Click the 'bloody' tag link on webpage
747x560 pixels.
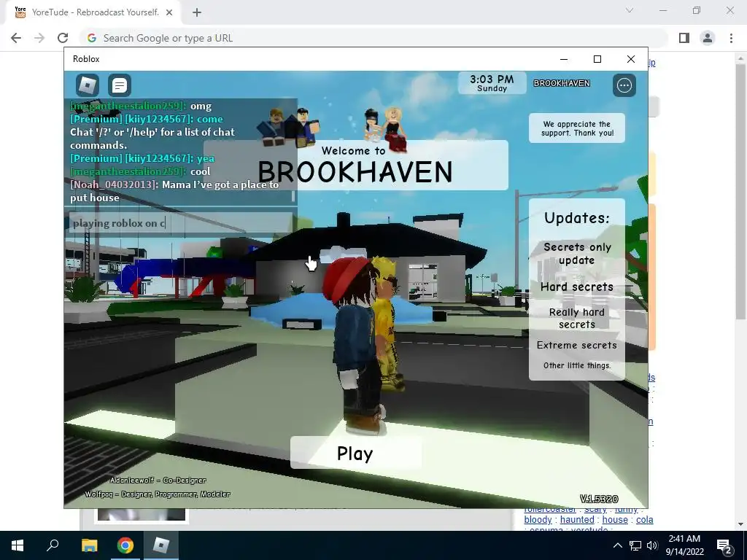(538, 519)
